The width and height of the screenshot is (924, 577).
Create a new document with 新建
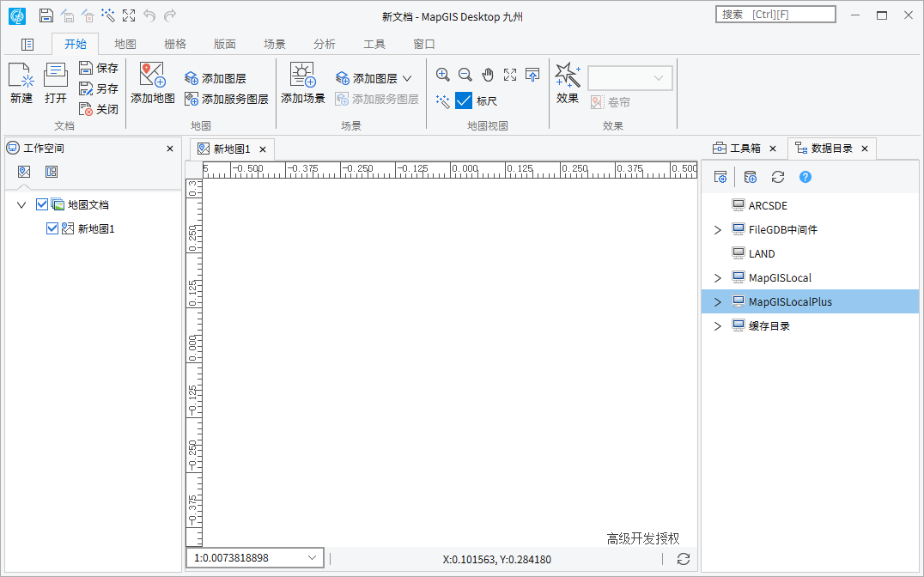(21, 83)
